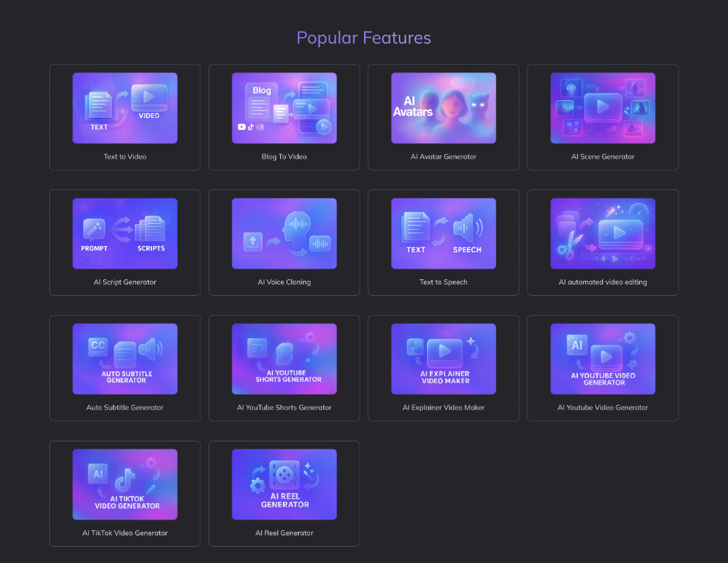Click the AI Youtube Video Generator label
The height and width of the screenshot is (563, 728).
coord(602,408)
